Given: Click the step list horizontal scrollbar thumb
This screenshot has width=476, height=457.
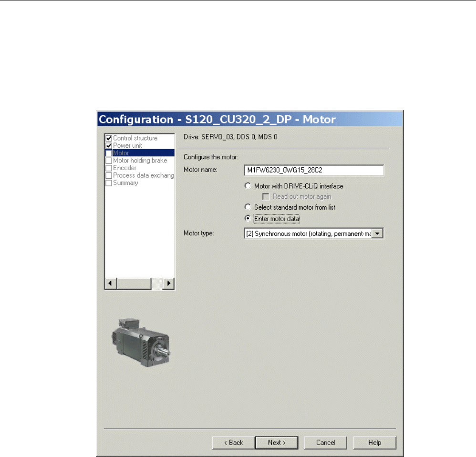Looking at the screenshot, I should pyautogui.click(x=134, y=284).
